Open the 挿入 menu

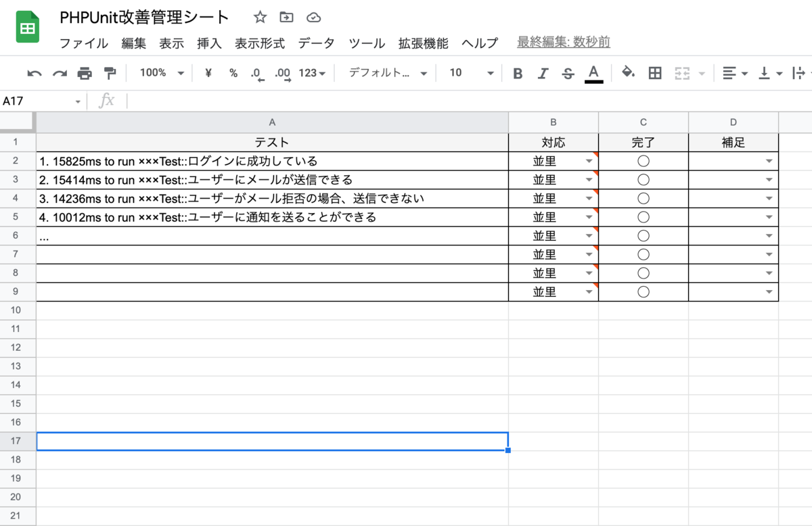tap(209, 43)
